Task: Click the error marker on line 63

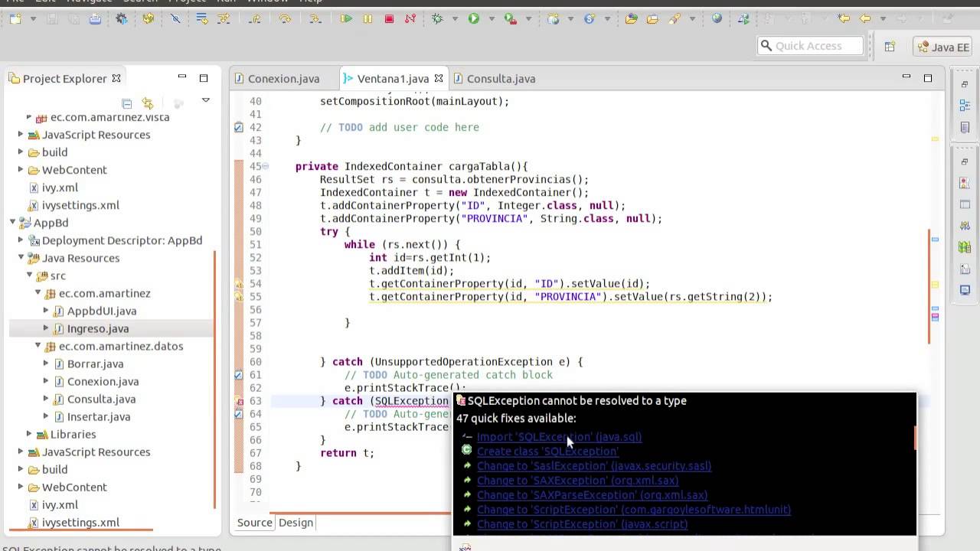Action: (x=239, y=401)
